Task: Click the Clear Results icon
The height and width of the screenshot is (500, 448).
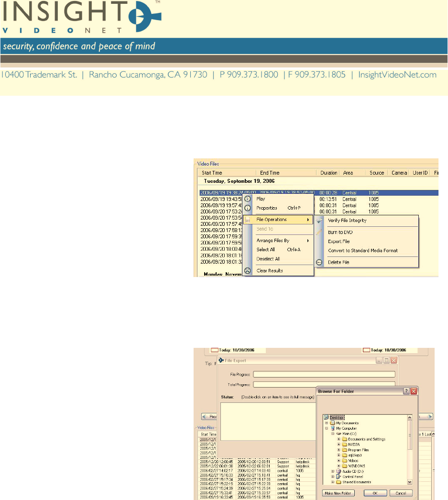Action: [248, 270]
